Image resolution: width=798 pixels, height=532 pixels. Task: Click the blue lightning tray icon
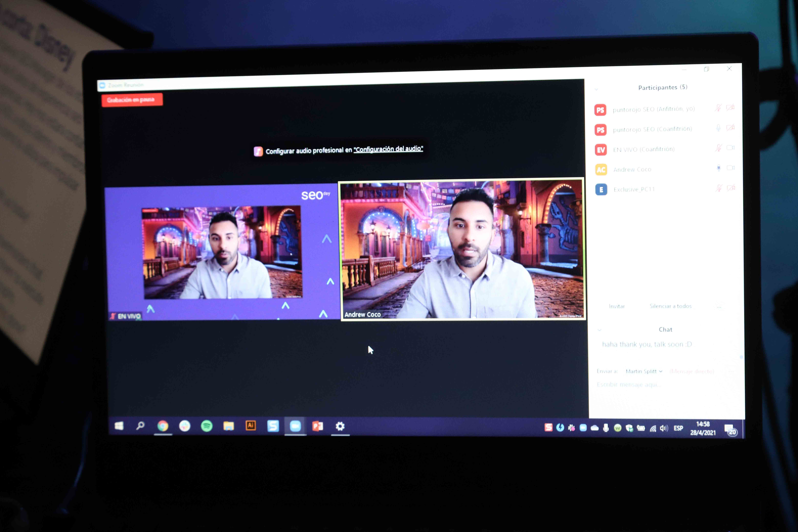coord(560,428)
